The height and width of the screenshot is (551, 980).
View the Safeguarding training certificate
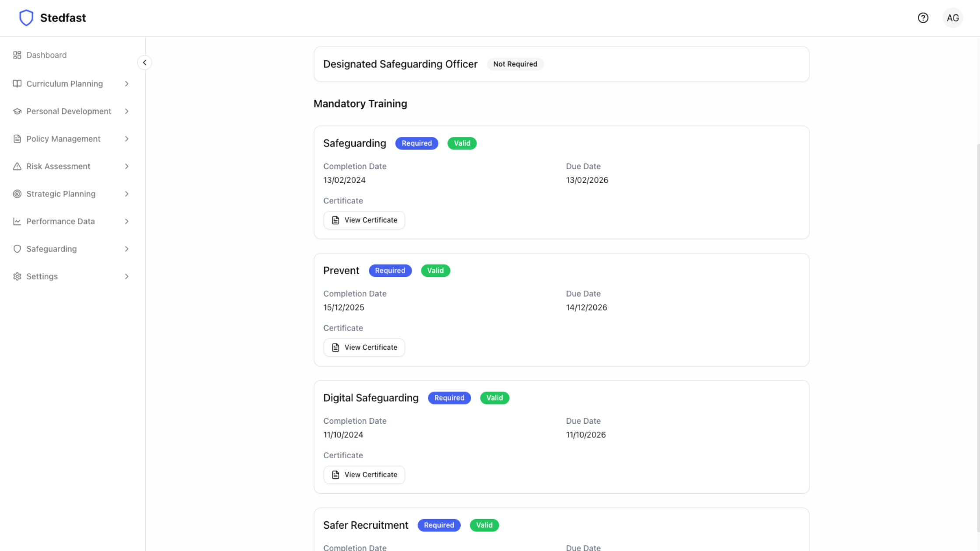[x=364, y=220]
